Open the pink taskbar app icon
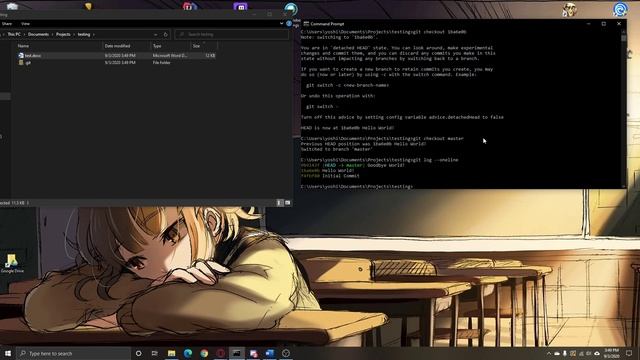This screenshot has height=360, width=640. coord(253,353)
